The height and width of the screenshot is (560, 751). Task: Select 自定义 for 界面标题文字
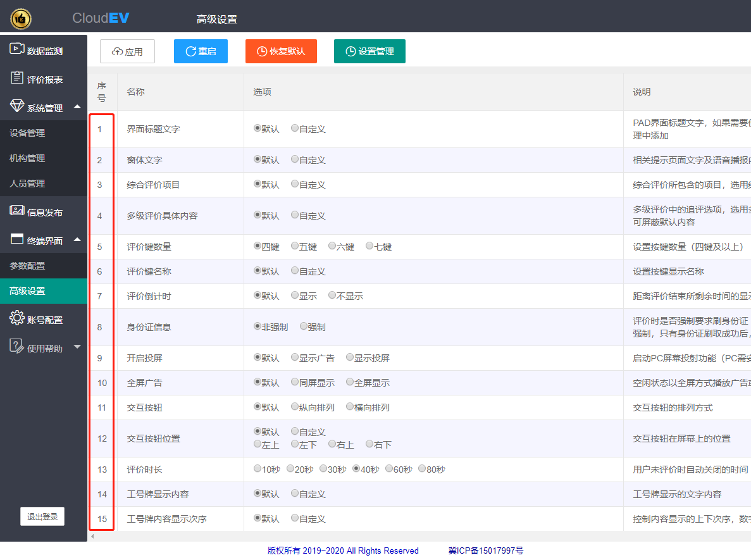click(x=295, y=128)
